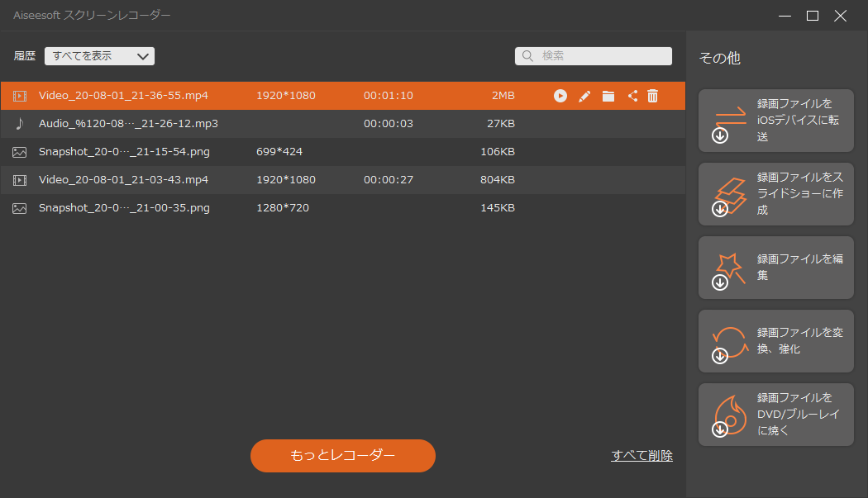Click the share icon on selected row

tap(632, 96)
